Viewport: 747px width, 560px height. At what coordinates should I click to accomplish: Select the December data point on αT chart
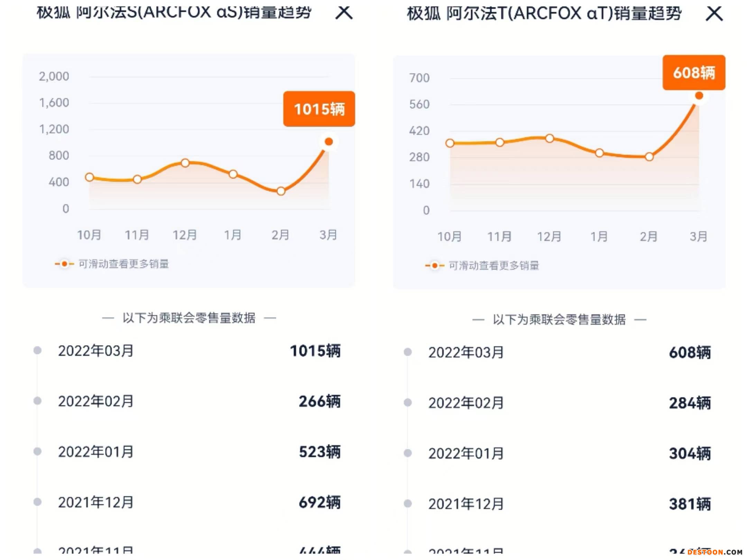pos(550,139)
